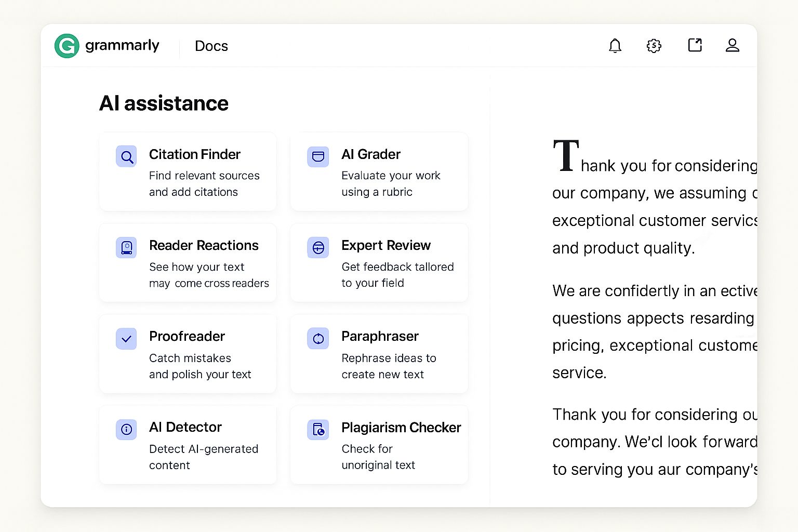Run the AI Detector title
Viewport: 798px width, 532px height.
185,427
